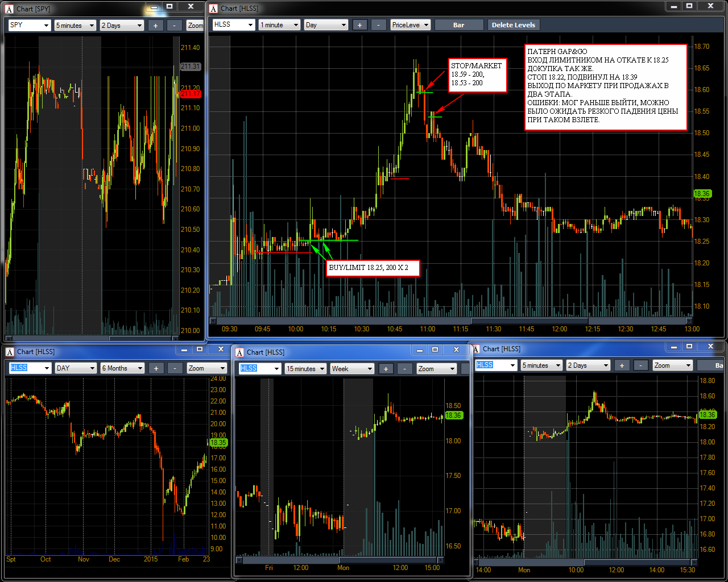Click the app icon in the DAY HLSS chart title bar
Image resolution: width=728 pixels, height=582 pixels.
coord(10,352)
